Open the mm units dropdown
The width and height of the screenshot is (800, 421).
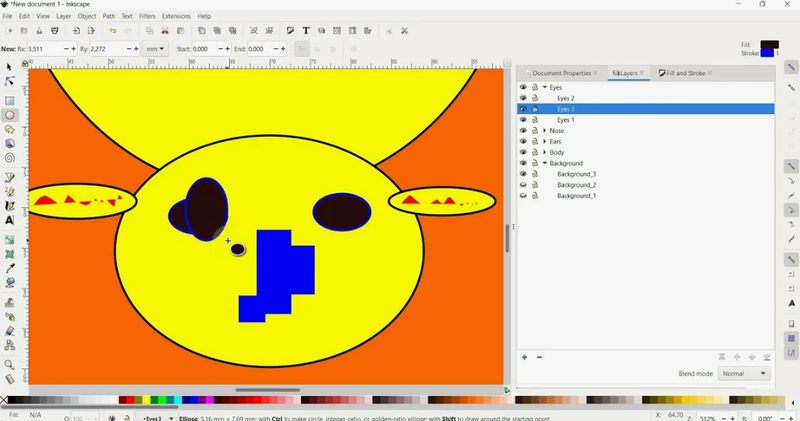pos(155,49)
